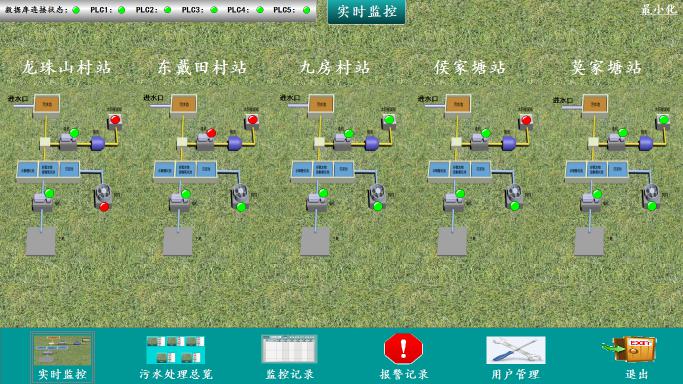Open the 监控记录 table icon

(289, 349)
